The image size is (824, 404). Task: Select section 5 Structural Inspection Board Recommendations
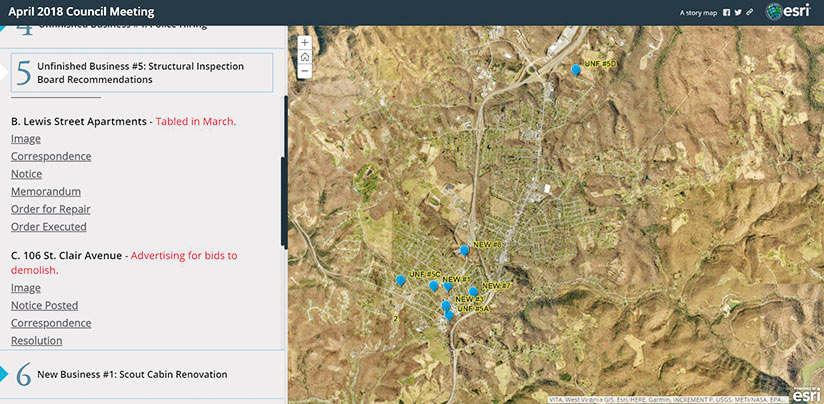tap(142, 73)
